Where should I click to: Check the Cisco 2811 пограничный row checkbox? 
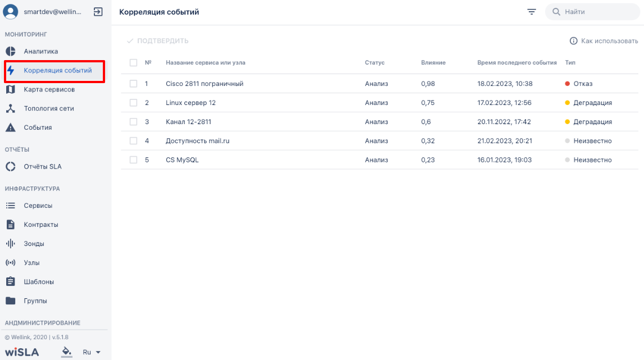pos(134,84)
